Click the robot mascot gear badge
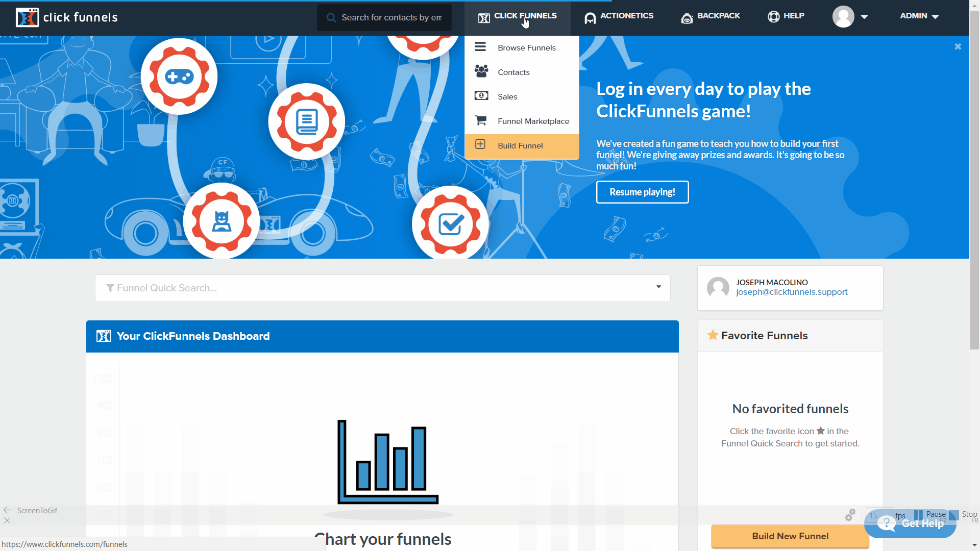 (222, 222)
